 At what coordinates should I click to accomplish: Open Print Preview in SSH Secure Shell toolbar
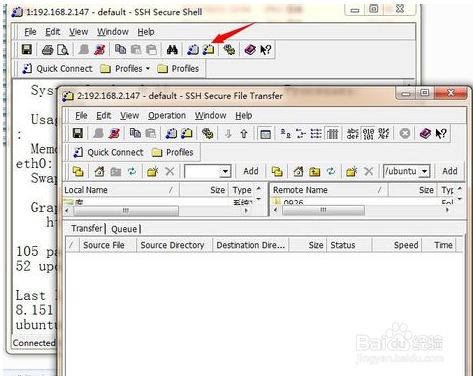coord(63,50)
